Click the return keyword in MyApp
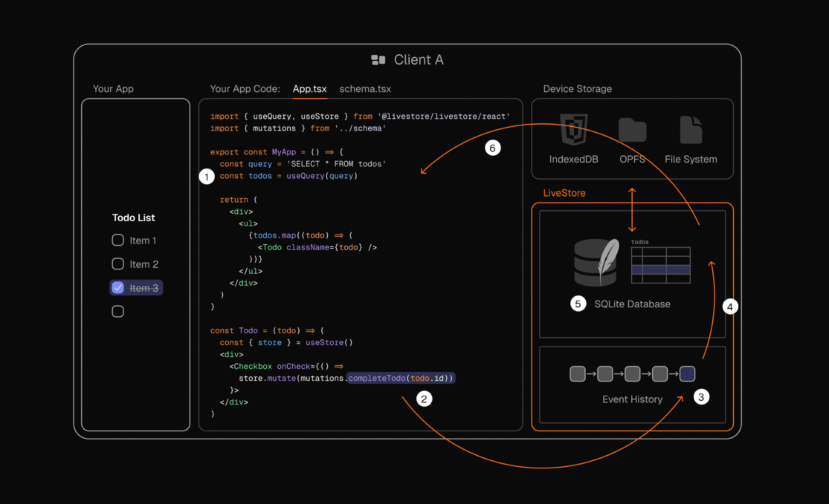The width and height of the screenshot is (829, 504). (234, 200)
